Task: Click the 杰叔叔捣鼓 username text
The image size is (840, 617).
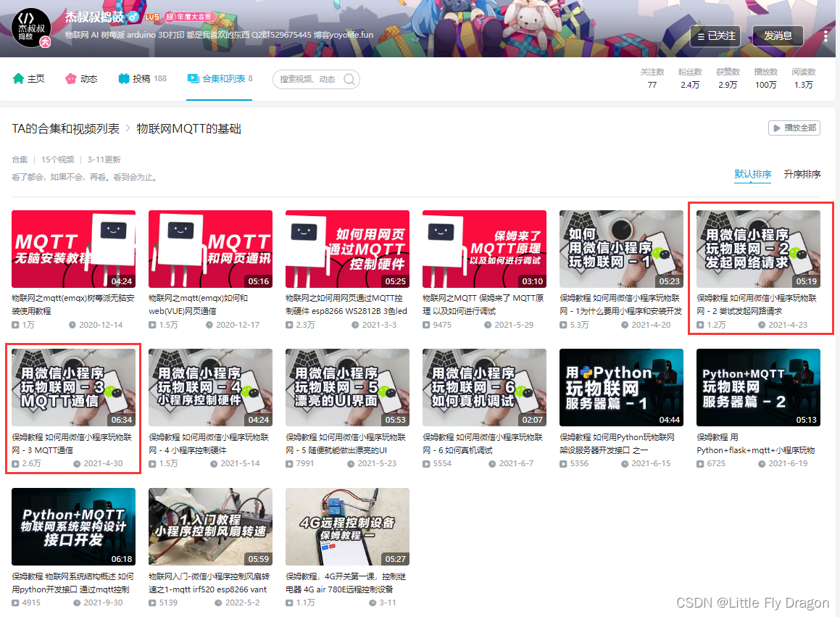Action: point(94,17)
